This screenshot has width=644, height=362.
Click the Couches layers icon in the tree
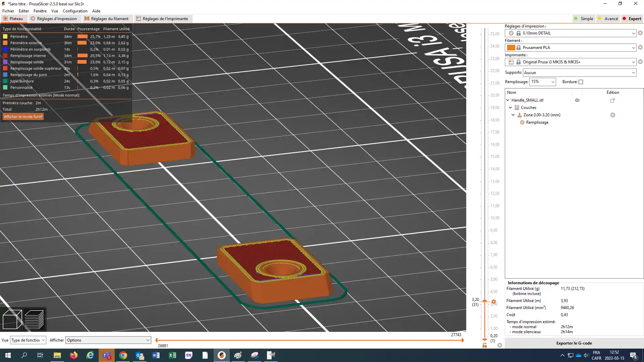point(517,108)
